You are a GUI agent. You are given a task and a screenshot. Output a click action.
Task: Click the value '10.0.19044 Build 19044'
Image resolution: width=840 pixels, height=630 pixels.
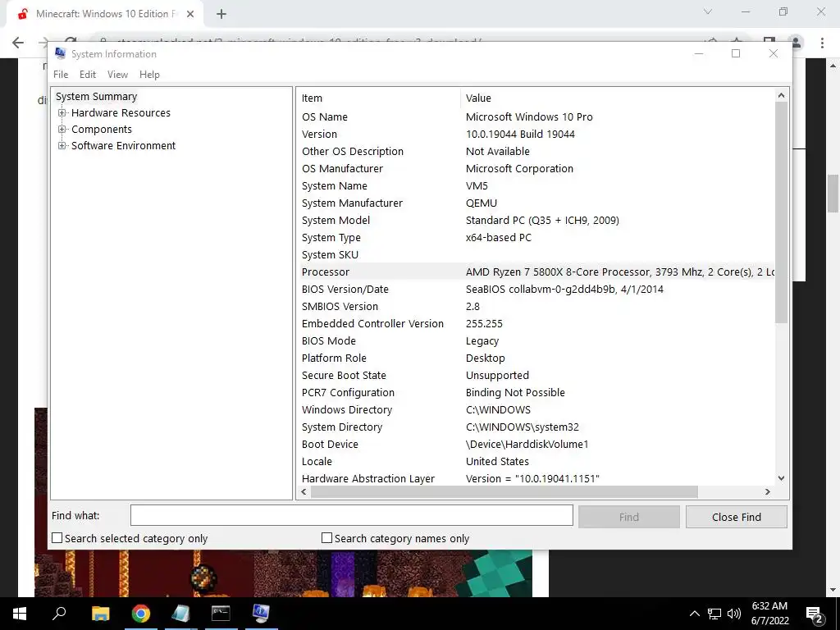pos(520,135)
